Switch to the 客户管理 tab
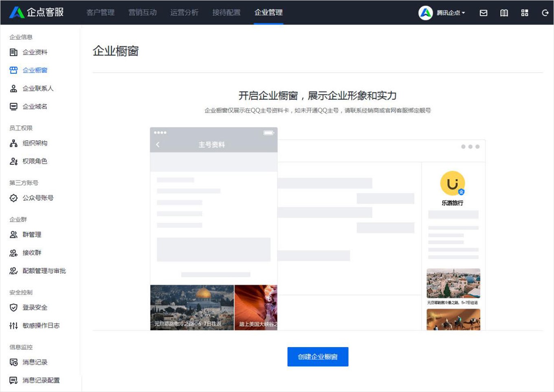 coord(100,13)
